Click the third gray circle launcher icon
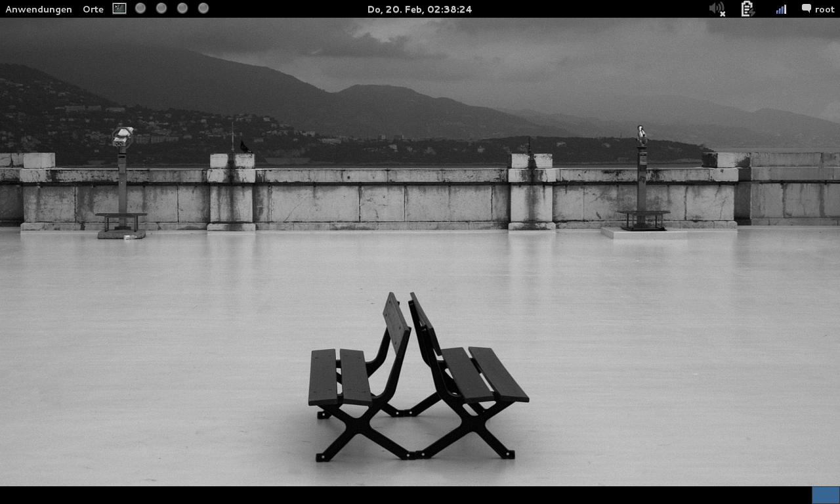The width and height of the screenshot is (840, 504). click(182, 9)
